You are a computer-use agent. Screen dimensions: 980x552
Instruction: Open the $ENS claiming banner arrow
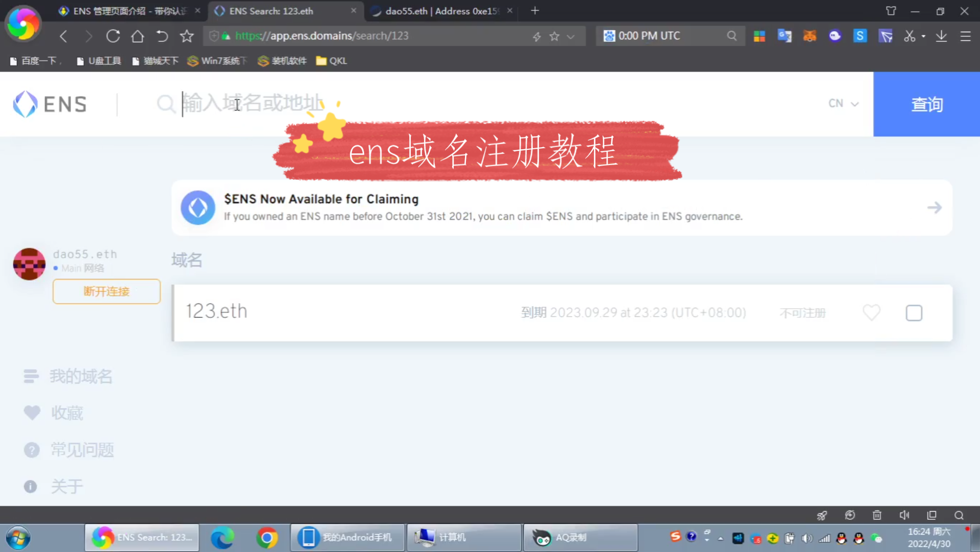pyautogui.click(x=934, y=208)
